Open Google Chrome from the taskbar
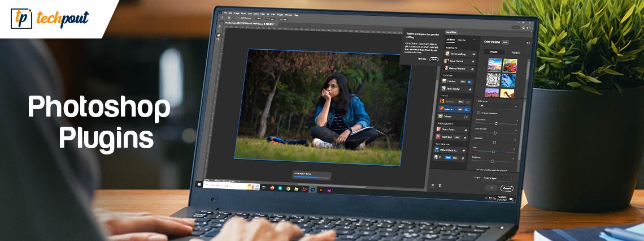This screenshot has width=644, height=241. 288,189
